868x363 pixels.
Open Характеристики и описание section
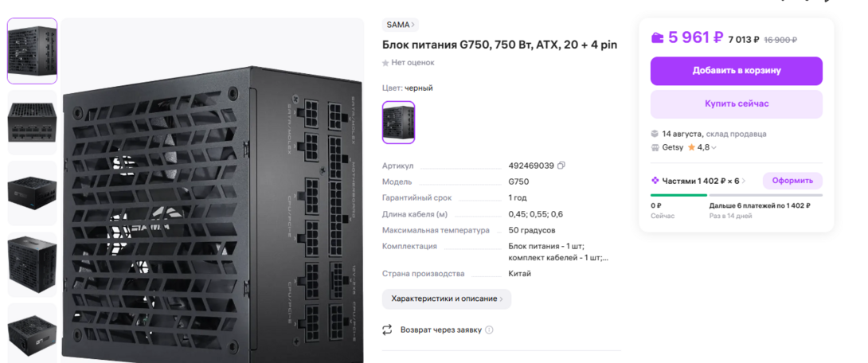(447, 299)
